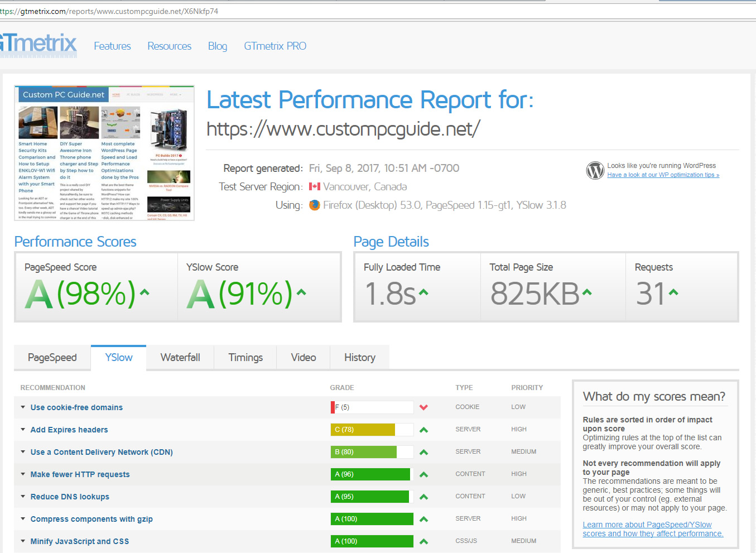Open Resources in the top navigation
This screenshot has height=553, width=756.
[x=170, y=46]
